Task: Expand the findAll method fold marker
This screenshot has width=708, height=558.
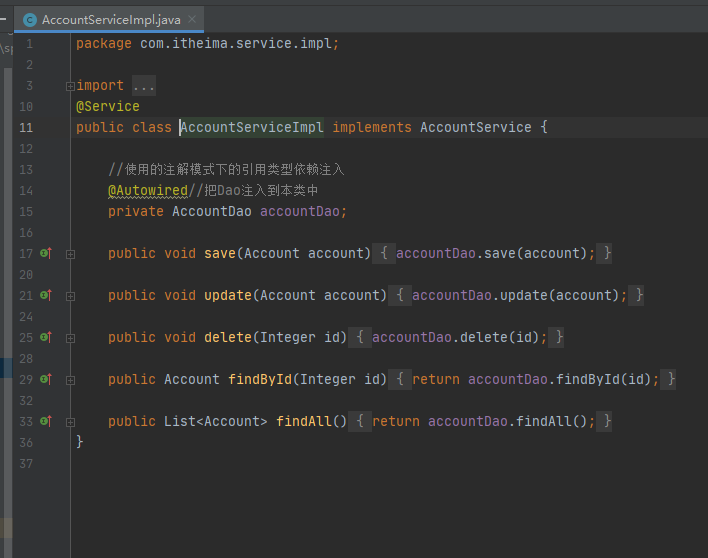Action: coord(70,422)
